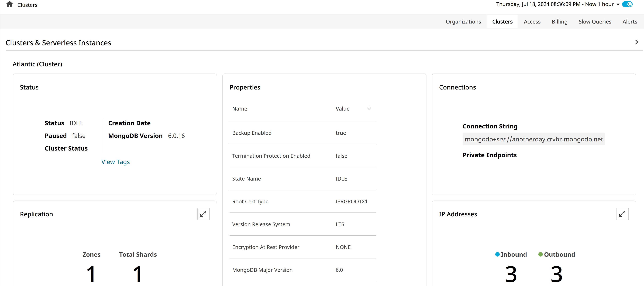Open the Slow Queries tab
The height and width of the screenshot is (286, 644).
click(x=595, y=22)
